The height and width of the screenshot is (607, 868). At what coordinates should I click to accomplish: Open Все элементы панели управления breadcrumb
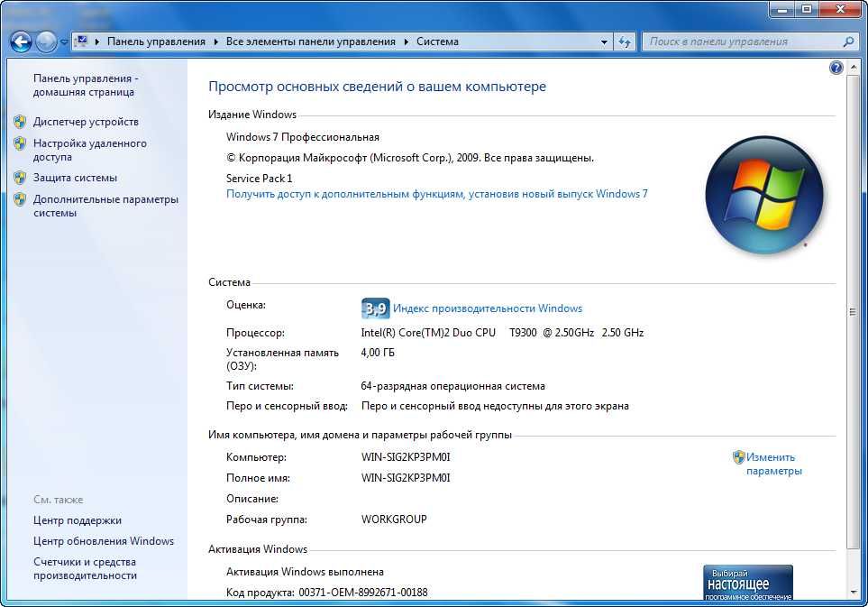pyautogui.click(x=311, y=41)
